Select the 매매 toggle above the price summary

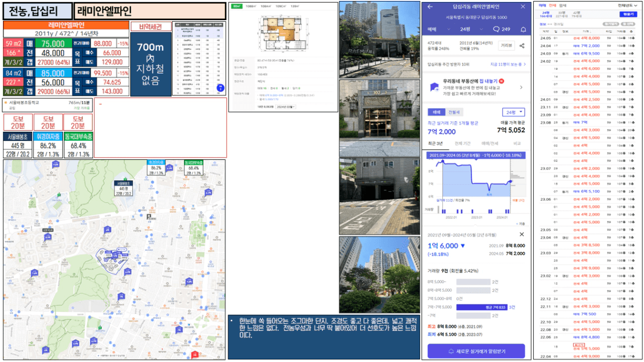[x=437, y=112]
